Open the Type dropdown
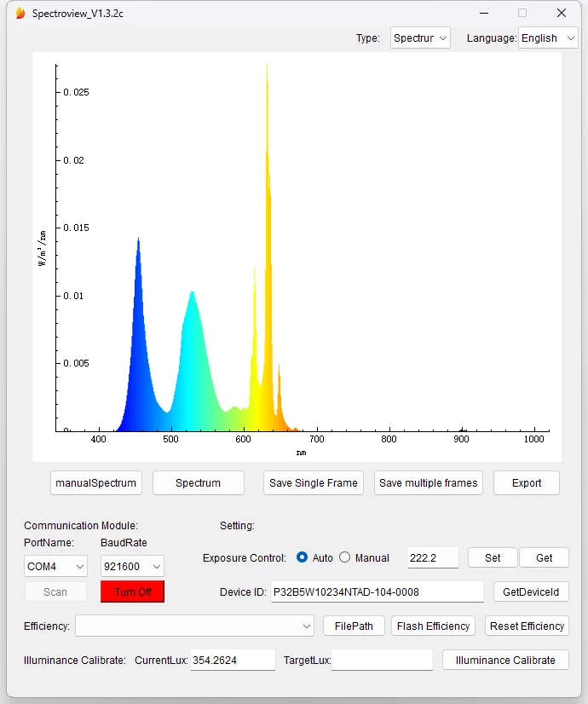Viewport: 588px width, 704px height. 420,38
